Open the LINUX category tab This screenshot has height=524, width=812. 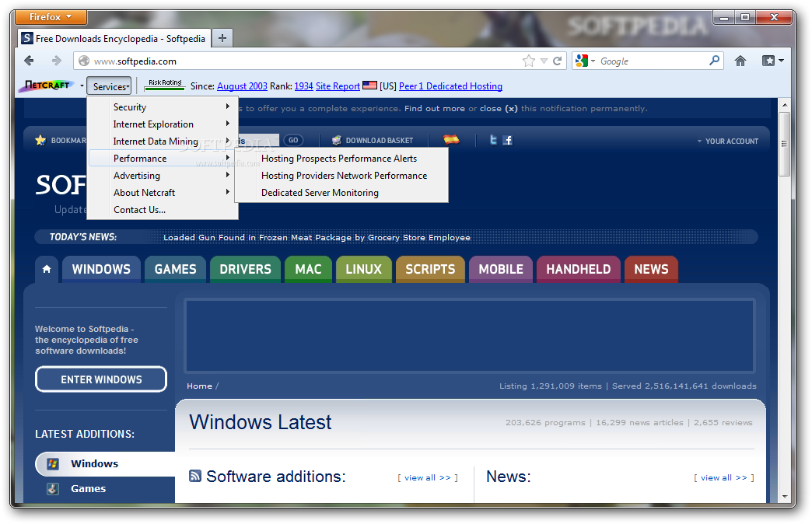pyautogui.click(x=363, y=269)
